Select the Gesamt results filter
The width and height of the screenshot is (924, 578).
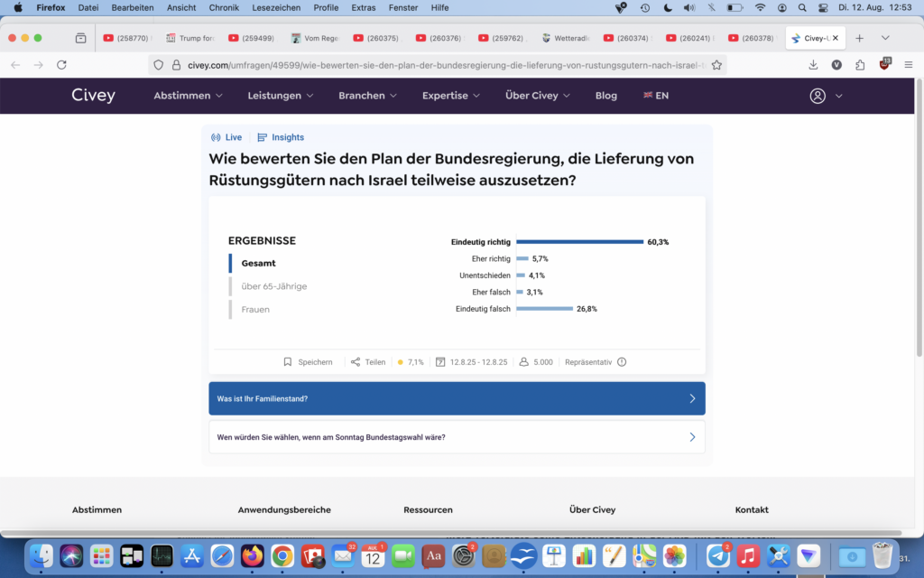pos(259,263)
